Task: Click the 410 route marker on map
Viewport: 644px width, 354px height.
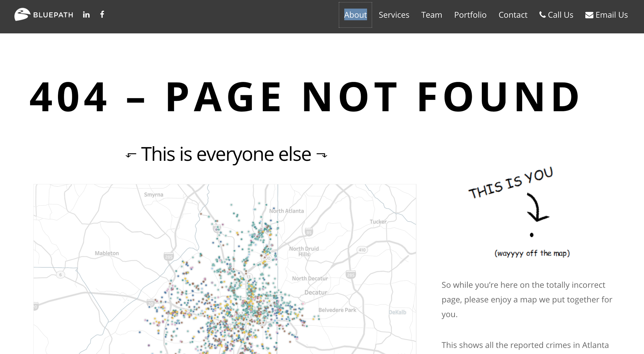Action: tap(362, 250)
